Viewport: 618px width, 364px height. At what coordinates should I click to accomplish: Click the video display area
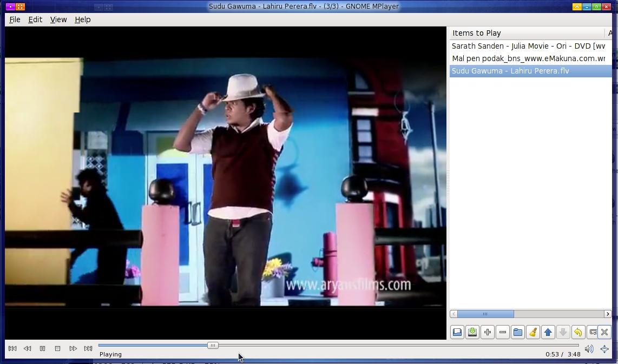coord(226,183)
